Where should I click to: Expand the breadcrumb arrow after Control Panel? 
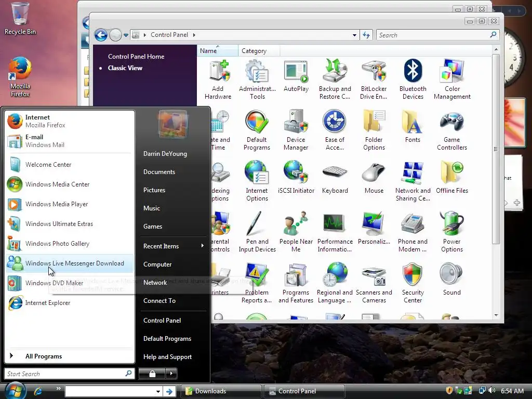pos(194,35)
